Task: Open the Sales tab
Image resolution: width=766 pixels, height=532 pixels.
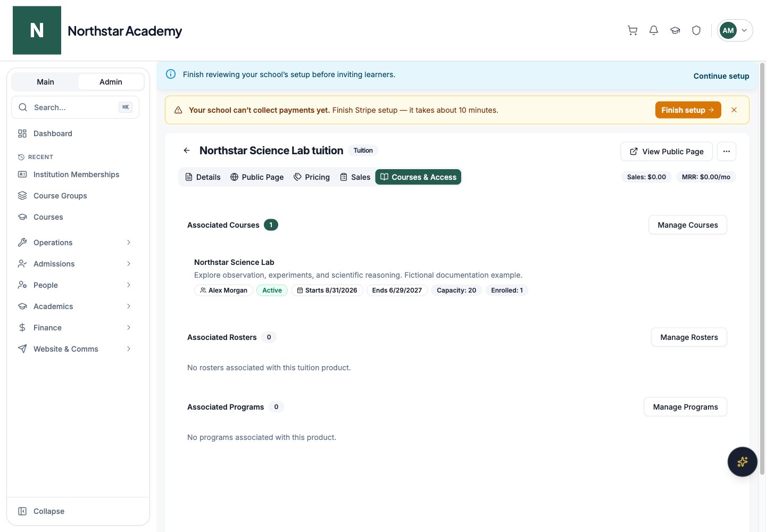Action: [355, 177]
